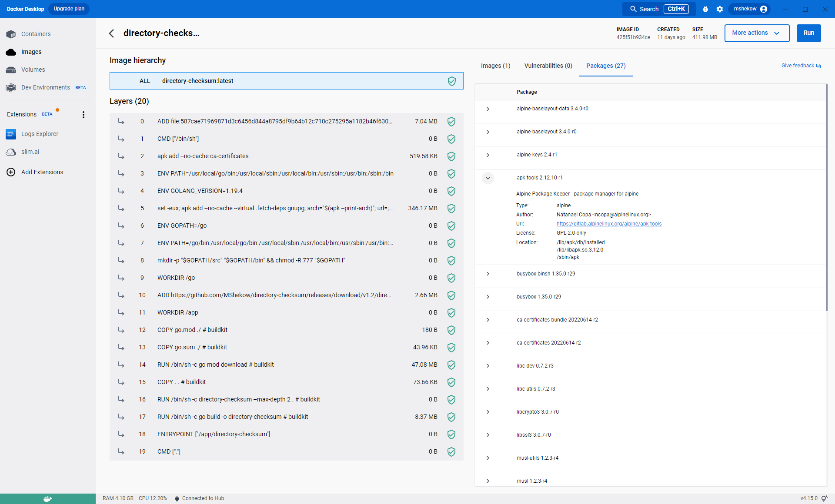This screenshot has height=504, width=835.
Task: Click the Search Ctrl+K box
Action: click(x=659, y=9)
